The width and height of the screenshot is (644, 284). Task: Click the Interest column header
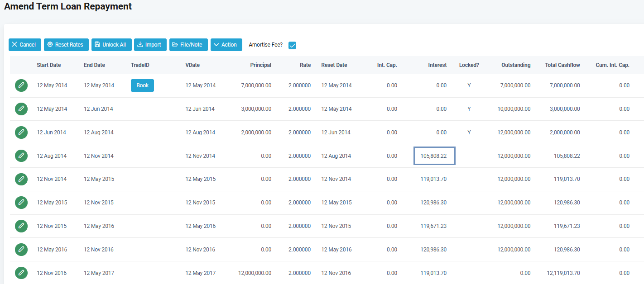coord(437,65)
